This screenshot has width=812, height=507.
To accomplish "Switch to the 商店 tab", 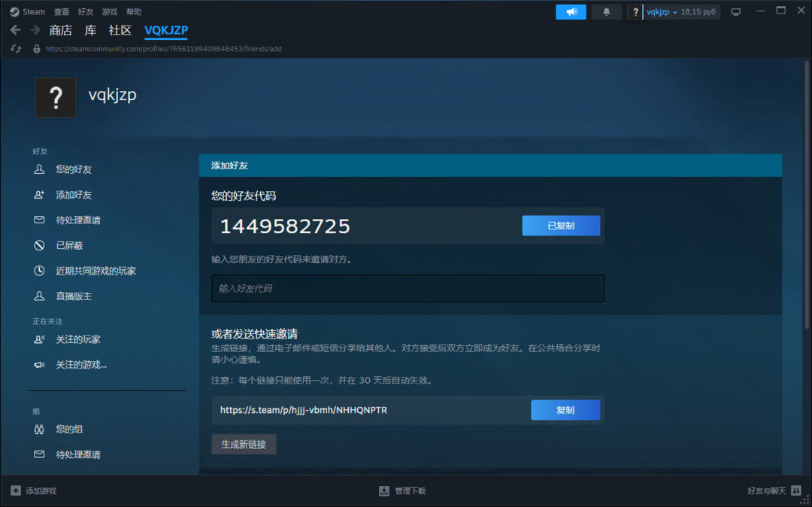I will (x=61, y=31).
